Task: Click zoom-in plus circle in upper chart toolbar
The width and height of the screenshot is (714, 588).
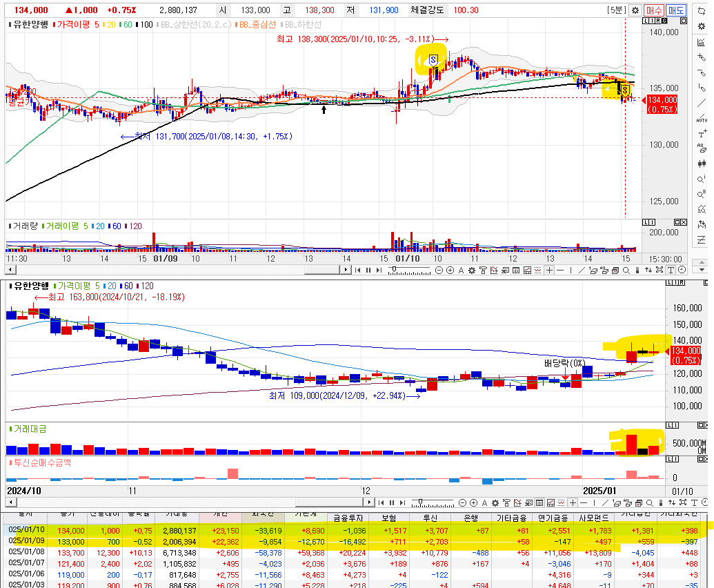Action: click(x=450, y=271)
